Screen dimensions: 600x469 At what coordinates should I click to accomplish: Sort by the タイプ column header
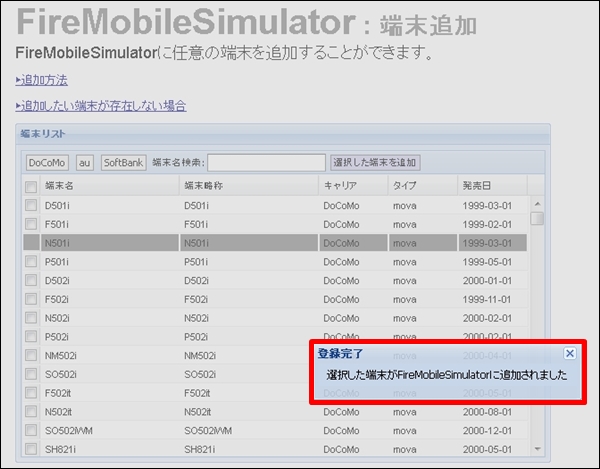(423, 186)
